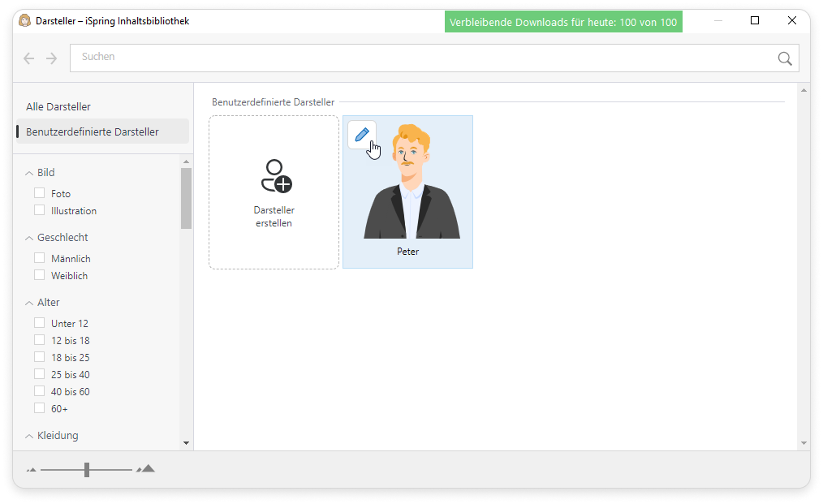Screen dimensions: 823x504
Task: Click the add-person Darsteller erstellen icon
Action: [x=275, y=175]
